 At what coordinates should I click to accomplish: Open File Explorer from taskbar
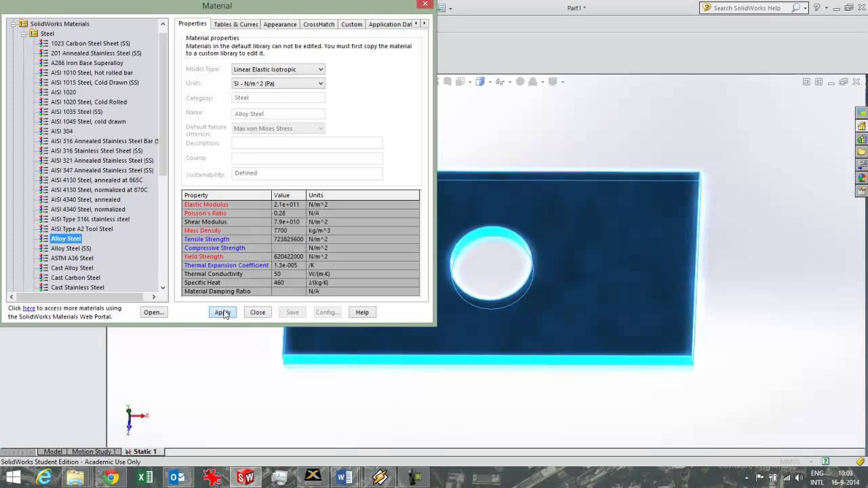click(75, 477)
